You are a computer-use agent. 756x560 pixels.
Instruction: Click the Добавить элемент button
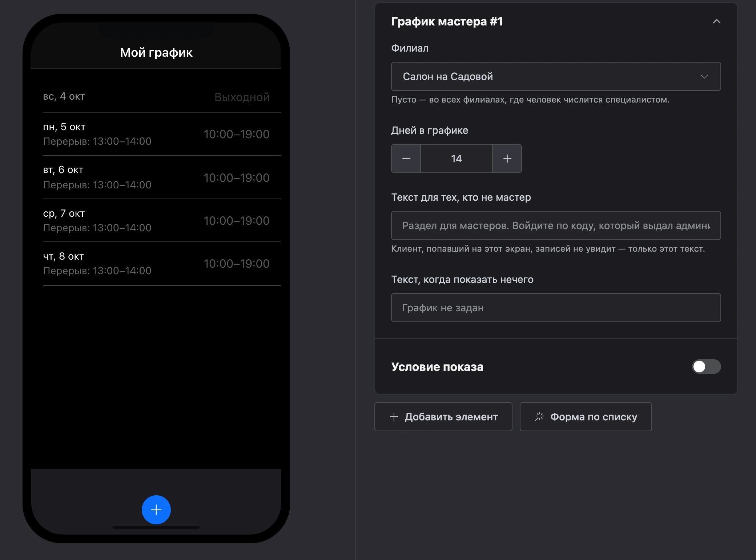click(x=443, y=417)
